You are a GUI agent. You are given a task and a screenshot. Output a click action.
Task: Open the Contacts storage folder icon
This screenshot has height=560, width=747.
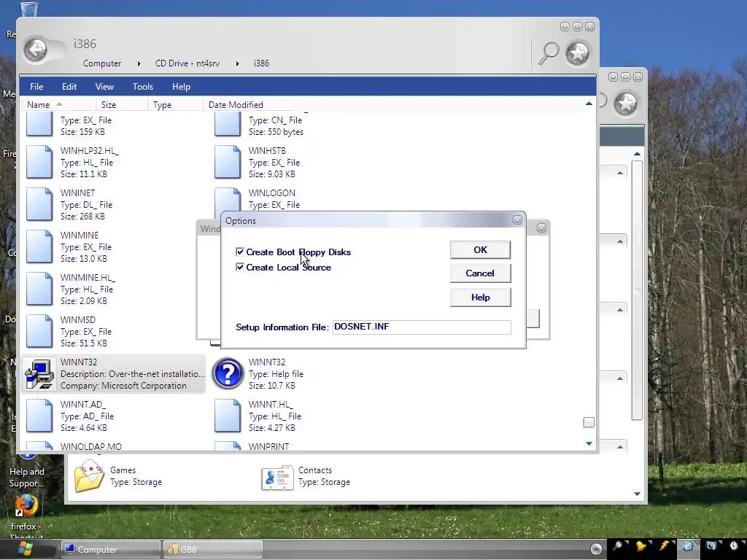coord(277,478)
